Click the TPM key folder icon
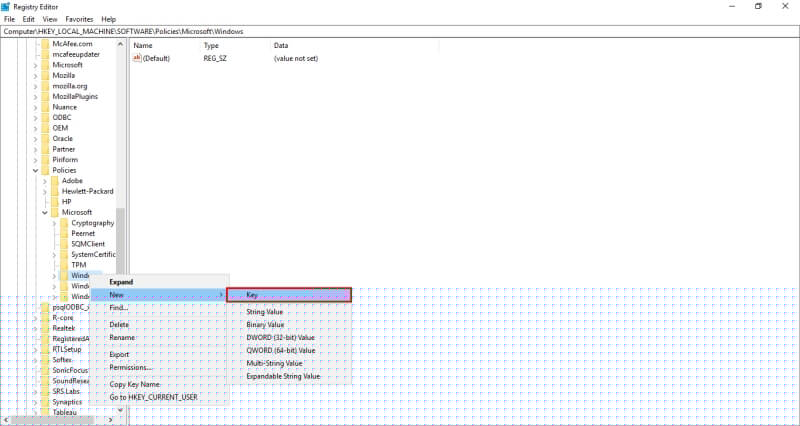The height and width of the screenshot is (426, 800). point(63,264)
